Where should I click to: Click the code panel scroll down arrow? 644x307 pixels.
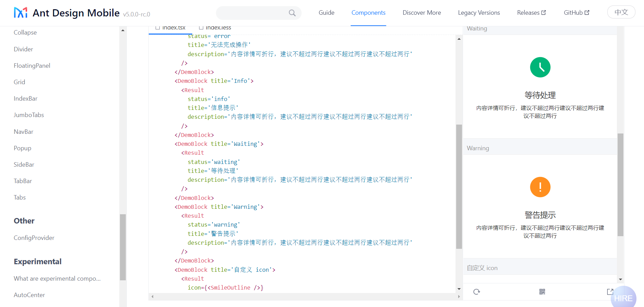click(459, 289)
